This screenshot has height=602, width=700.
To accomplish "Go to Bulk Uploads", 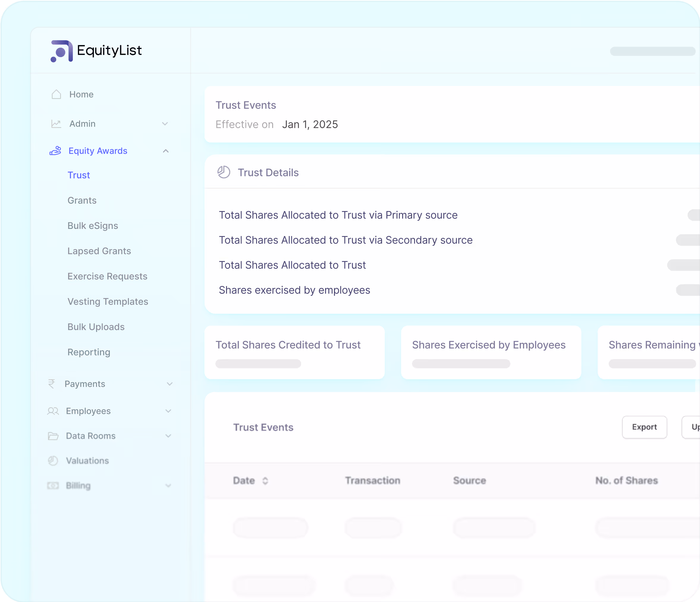I will click(96, 327).
